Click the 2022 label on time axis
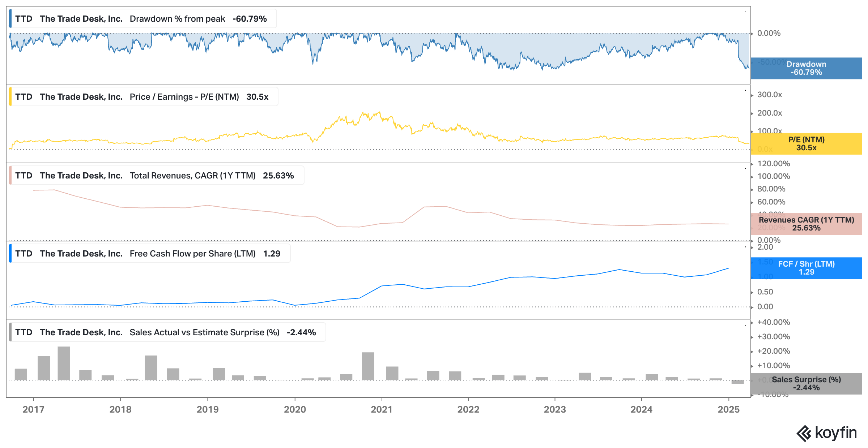 (468, 409)
